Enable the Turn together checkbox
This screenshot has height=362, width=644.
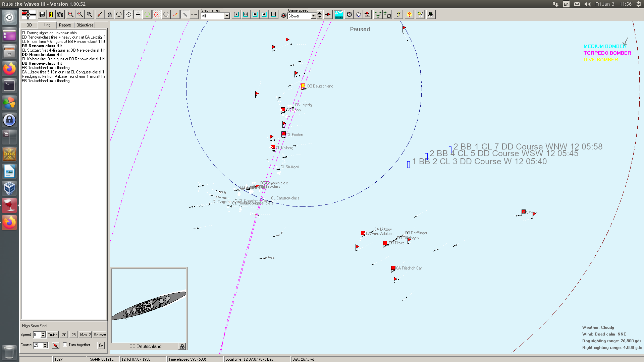tap(65, 345)
